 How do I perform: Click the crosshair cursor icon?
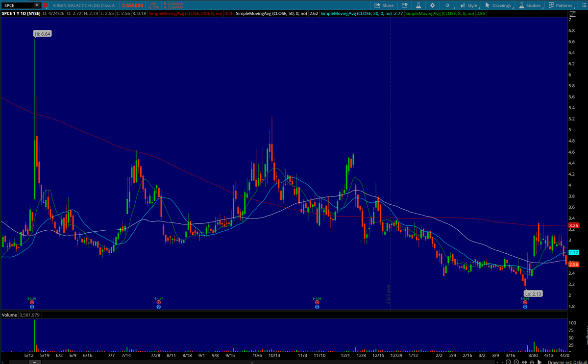click(532, 362)
